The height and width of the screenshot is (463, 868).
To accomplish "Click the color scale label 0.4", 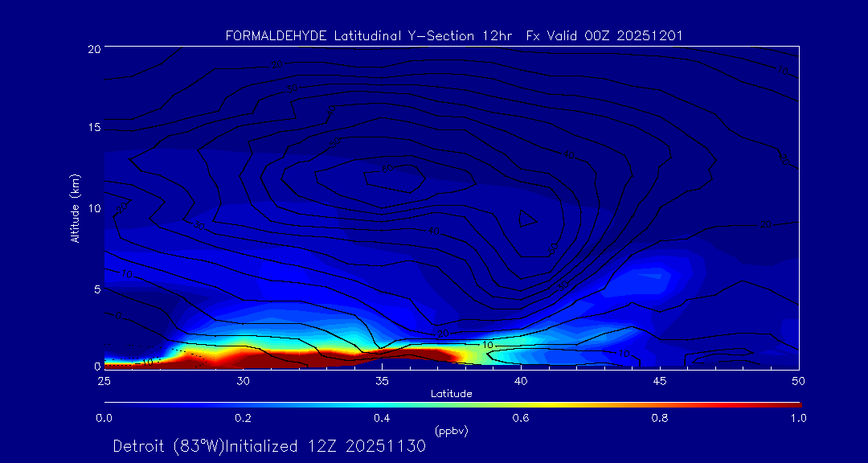I will click(x=382, y=418).
